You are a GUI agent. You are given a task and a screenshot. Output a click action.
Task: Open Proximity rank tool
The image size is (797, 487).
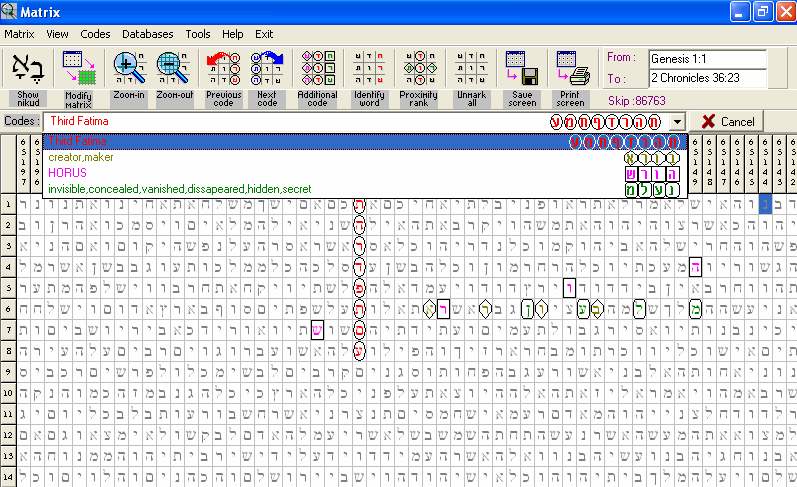click(420, 68)
